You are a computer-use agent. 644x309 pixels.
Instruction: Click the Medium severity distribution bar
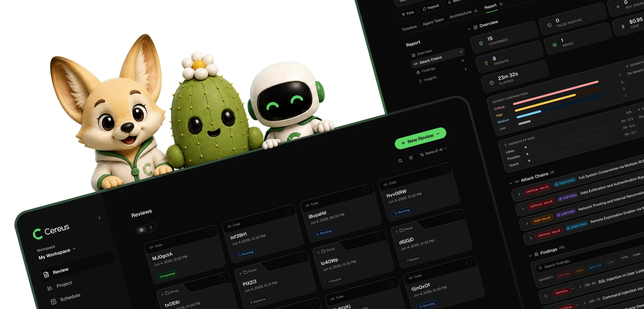click(x=529, y=114)
